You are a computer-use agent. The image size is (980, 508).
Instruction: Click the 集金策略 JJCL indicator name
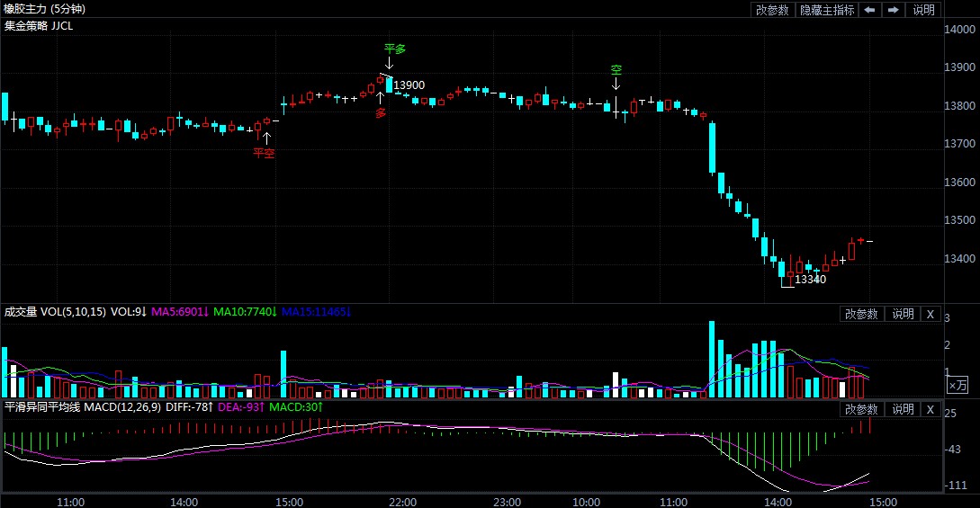[x=38, y=25]
